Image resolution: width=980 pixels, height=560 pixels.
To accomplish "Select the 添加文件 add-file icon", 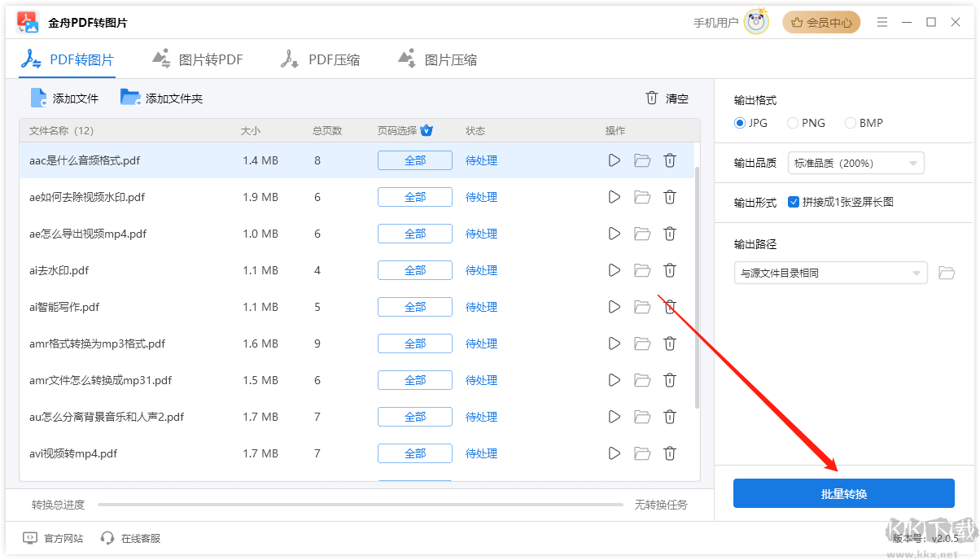I will tap(37, 97).
